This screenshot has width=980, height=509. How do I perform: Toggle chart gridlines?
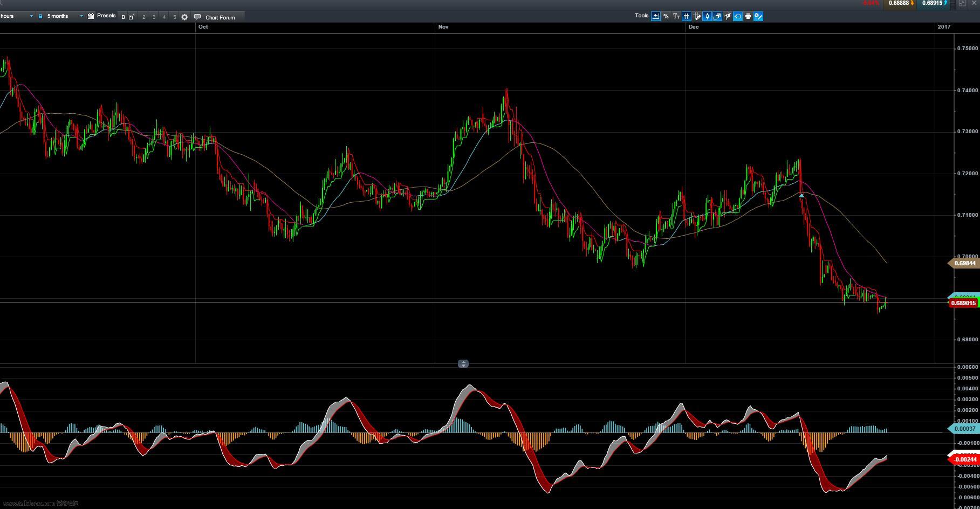click(x=686, y=16)
